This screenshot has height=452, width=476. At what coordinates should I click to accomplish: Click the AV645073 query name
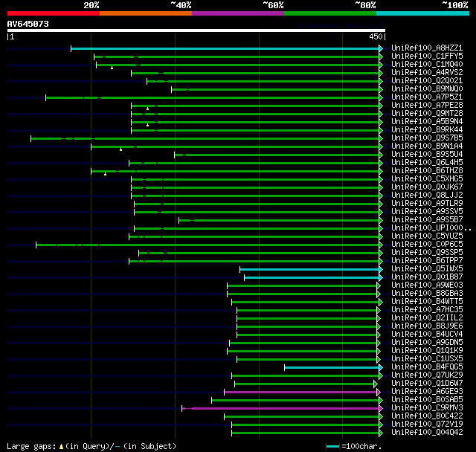point(28,24)
